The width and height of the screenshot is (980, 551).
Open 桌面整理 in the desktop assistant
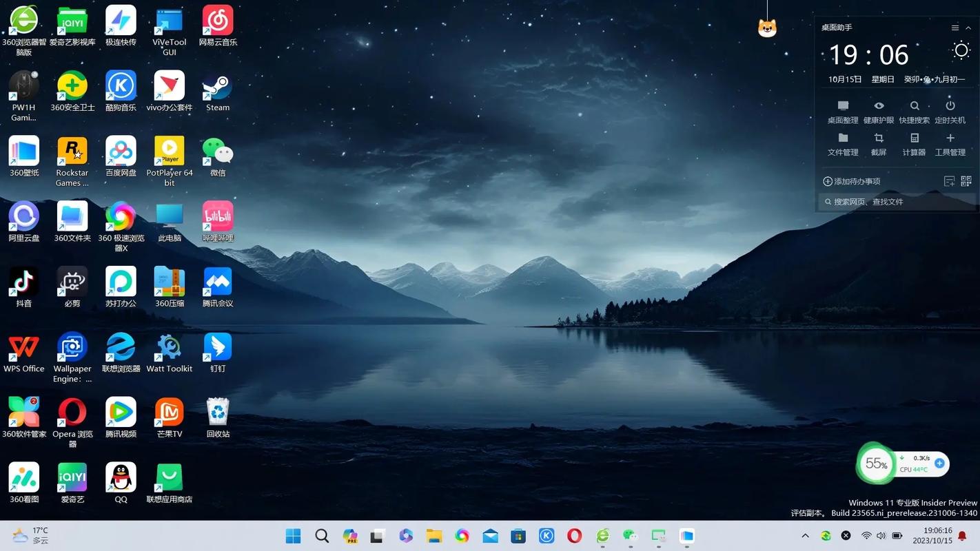843,112
